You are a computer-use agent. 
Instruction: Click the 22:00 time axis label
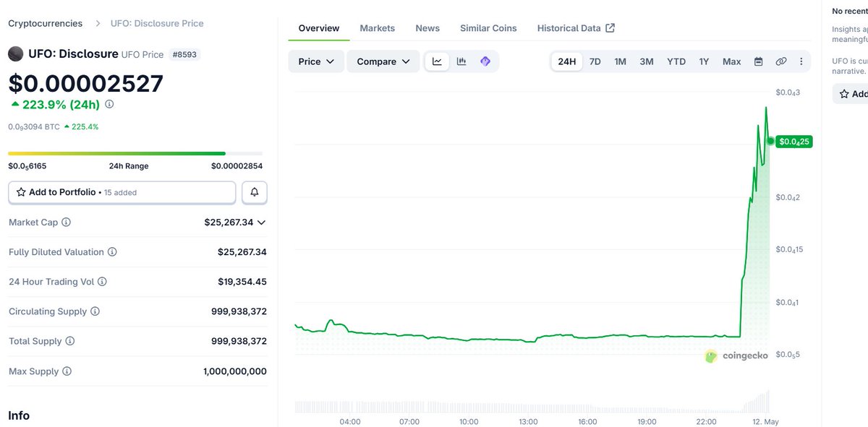coord(706,421)
